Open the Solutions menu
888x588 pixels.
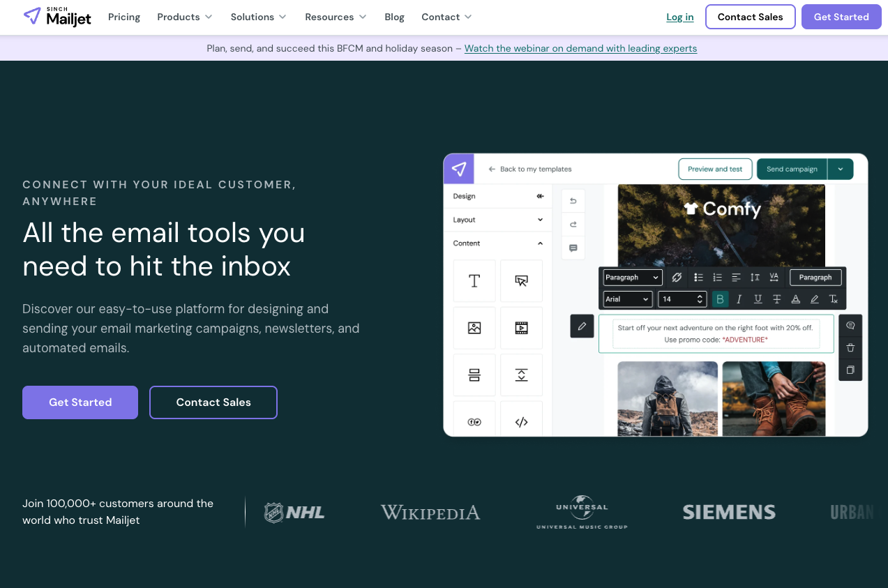click(x=258, y=17)
